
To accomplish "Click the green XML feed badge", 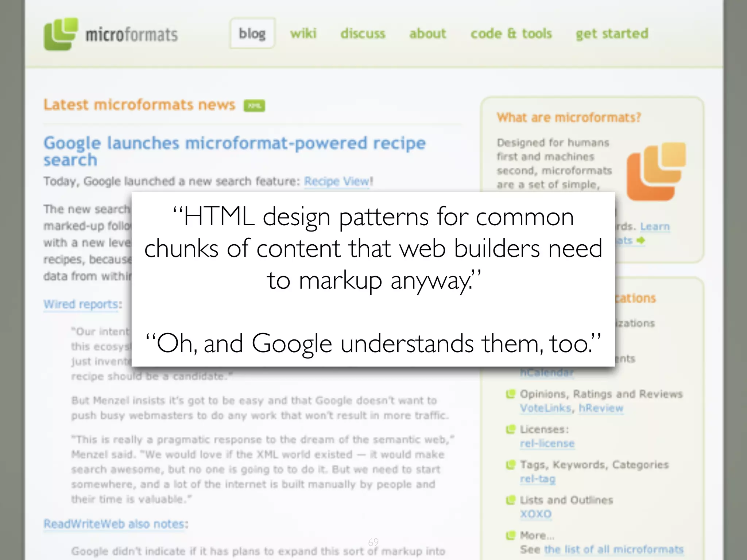I will click(x=254, y=106).
